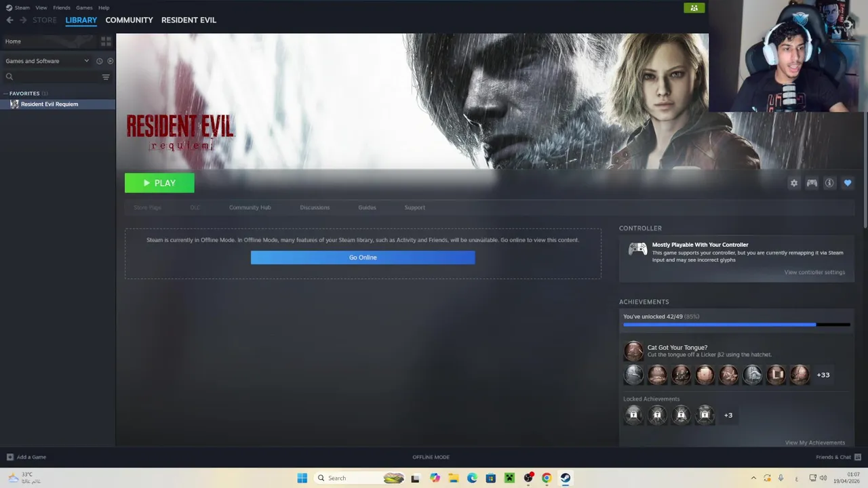The width and height of the screenshot is (868, 488).
Task: Open the Community Hub link
Action: [250, 207]
